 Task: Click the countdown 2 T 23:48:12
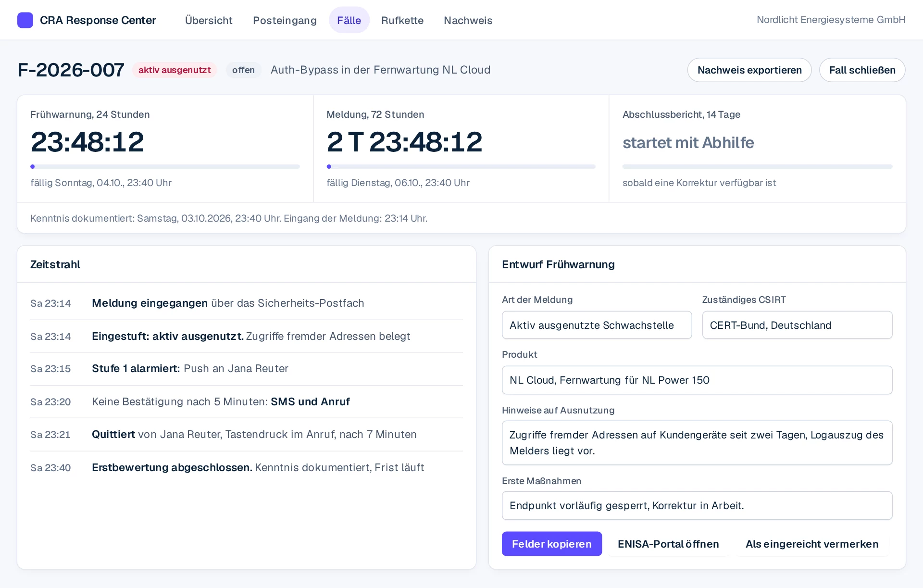point(404,142)
